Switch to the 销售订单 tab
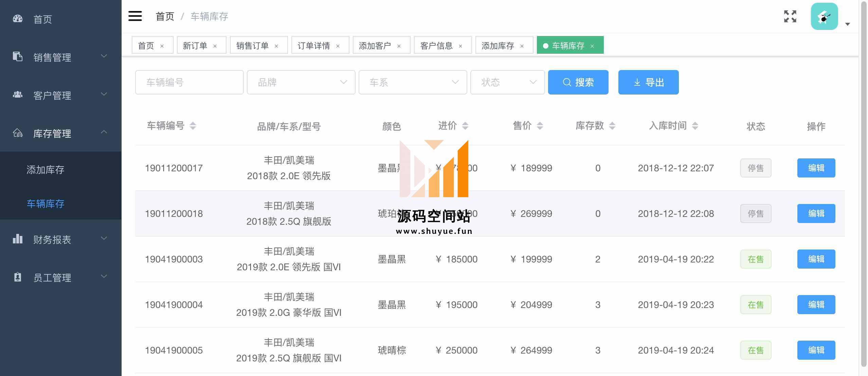The image size is (868, 376). click(x=252, y=46)
